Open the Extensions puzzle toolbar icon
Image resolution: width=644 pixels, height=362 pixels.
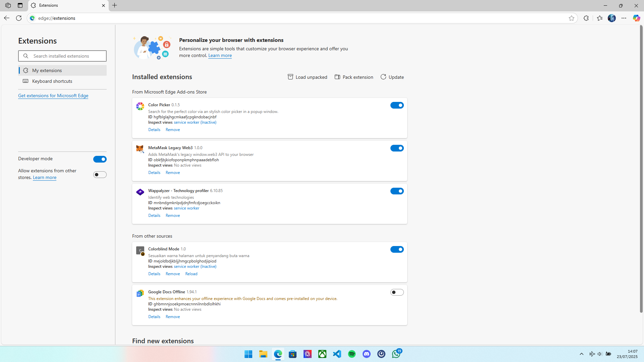tap(586, 18)
